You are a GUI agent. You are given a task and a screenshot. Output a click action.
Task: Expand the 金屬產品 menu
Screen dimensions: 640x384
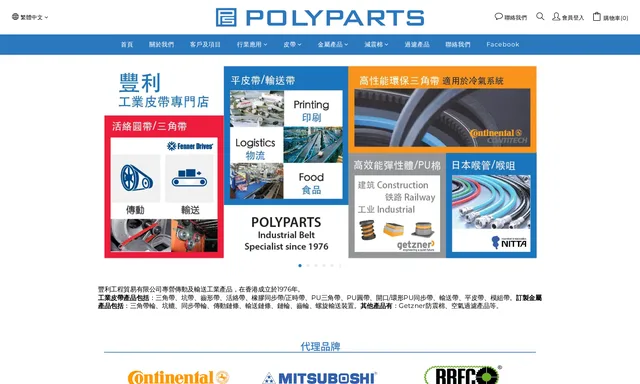333,44
